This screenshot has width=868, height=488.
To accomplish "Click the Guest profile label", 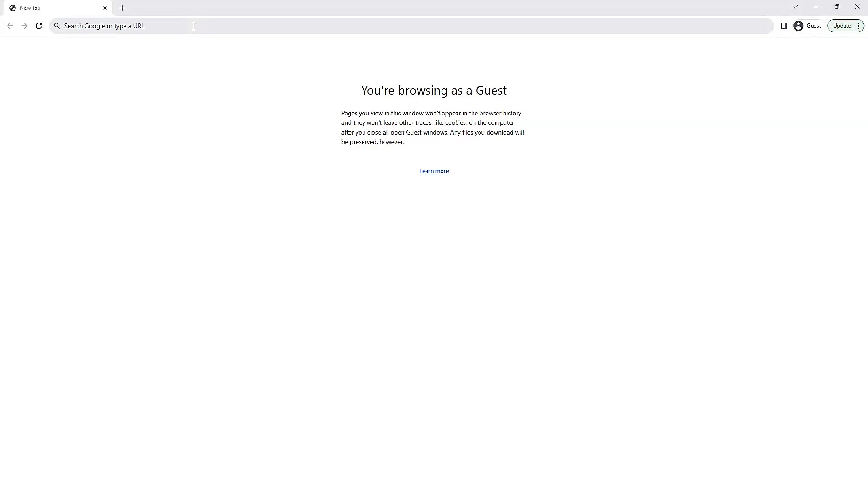I will [814, 26].
